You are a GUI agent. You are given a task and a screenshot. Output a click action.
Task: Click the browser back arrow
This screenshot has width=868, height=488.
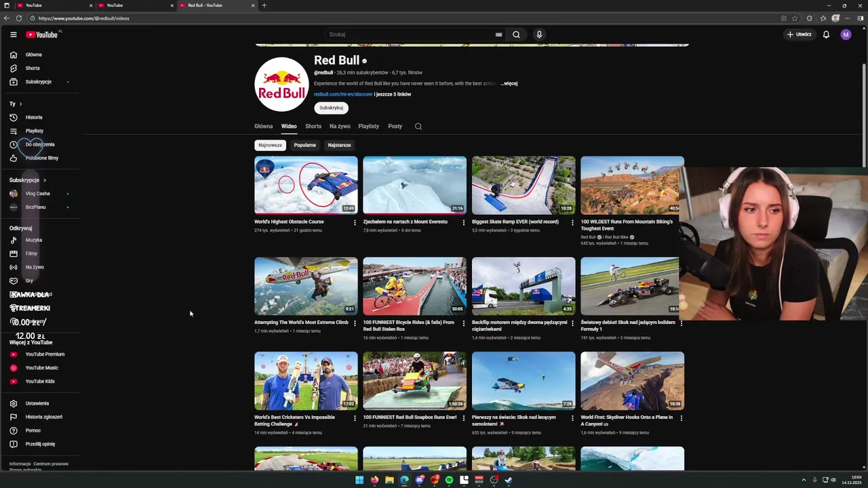click(7, 18)
